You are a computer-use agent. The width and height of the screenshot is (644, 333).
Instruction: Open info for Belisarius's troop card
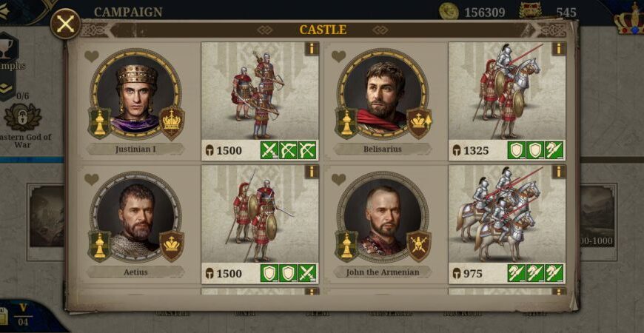tap(559, 49)
